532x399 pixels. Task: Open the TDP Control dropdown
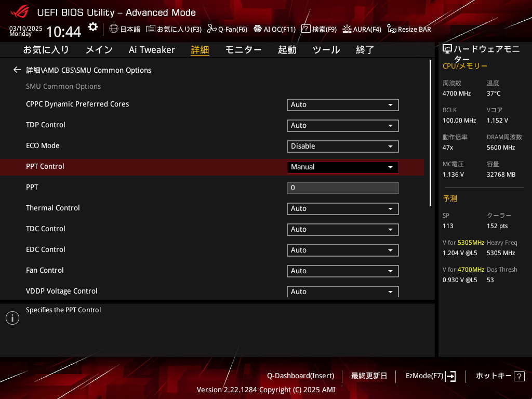[x=343, y=126]
